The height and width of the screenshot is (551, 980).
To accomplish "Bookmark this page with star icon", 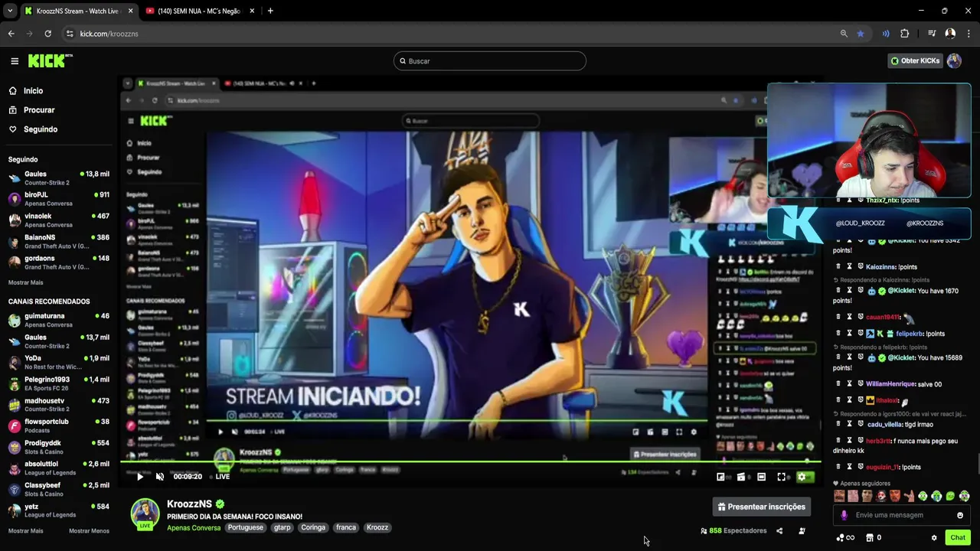I will point(861,34).
